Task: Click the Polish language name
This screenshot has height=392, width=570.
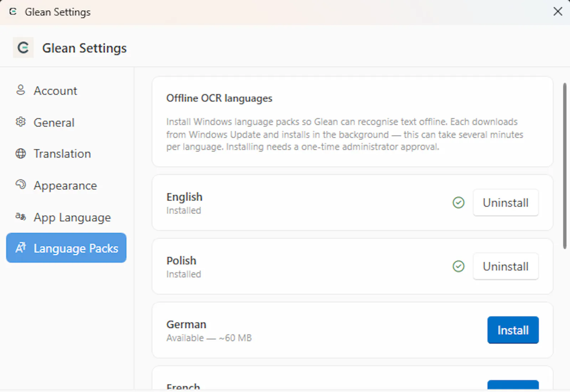Action: (x=181, y=261)
